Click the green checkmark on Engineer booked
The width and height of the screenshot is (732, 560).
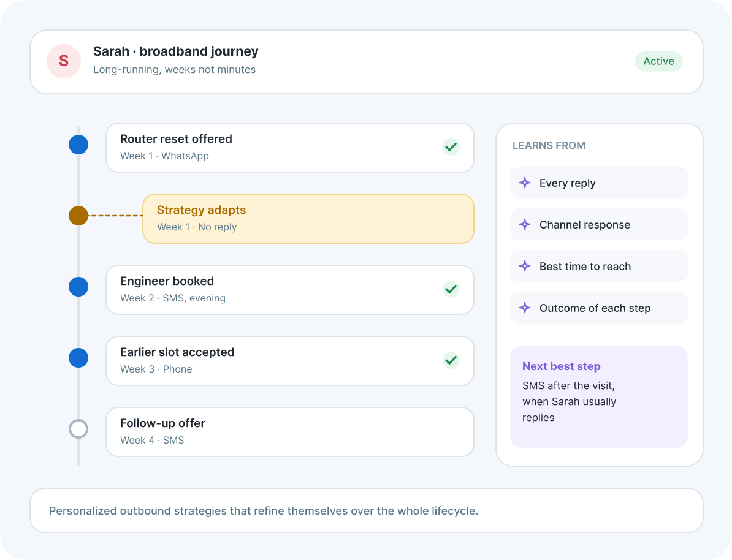pyautogui.click(x=451, y=289)
